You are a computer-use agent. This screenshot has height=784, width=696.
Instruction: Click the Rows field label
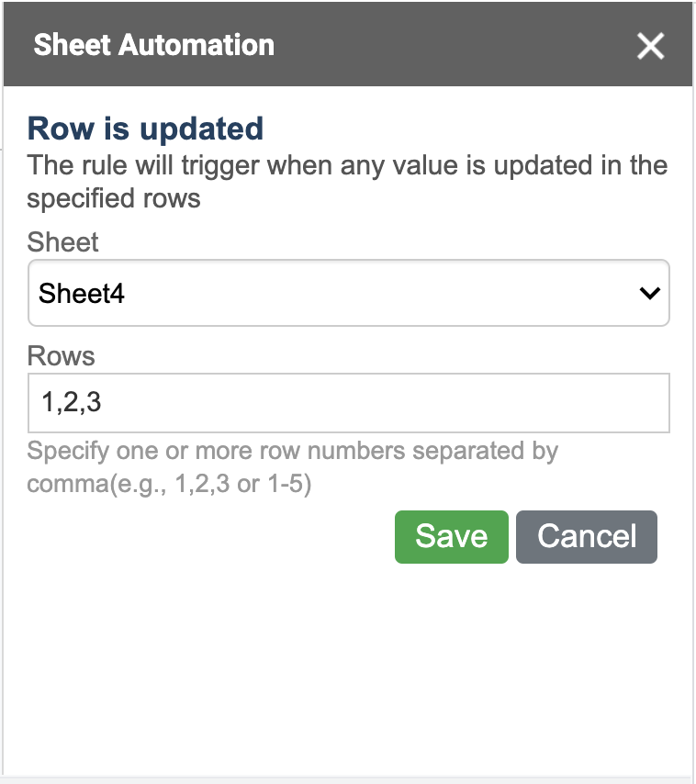[x=61, y=356]
